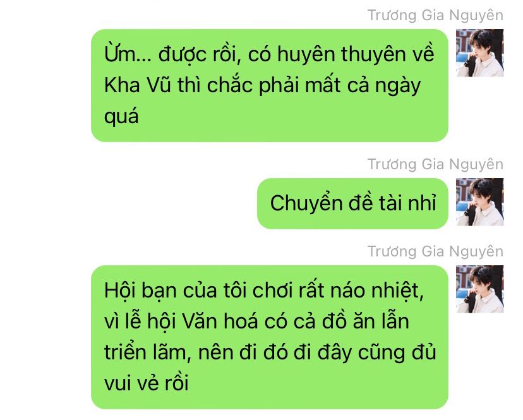Click the word 'quá' ending the first message
The height and width of the screenshot is (420, 523).
tap(121, 117)
